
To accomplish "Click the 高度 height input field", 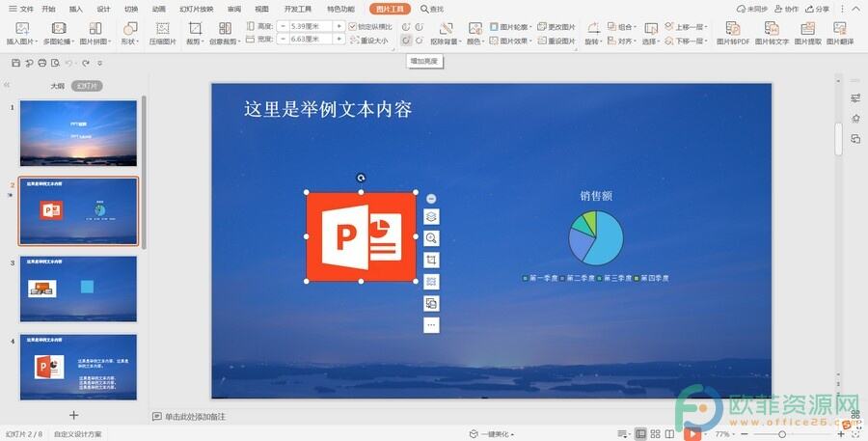I will tap(311, 26).
